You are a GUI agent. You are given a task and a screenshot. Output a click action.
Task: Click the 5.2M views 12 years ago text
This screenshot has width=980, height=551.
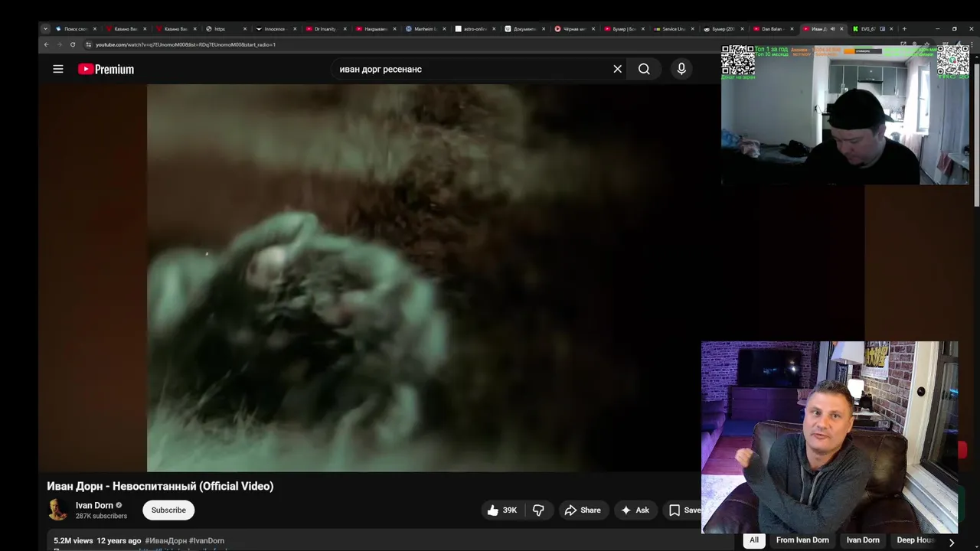97,540
